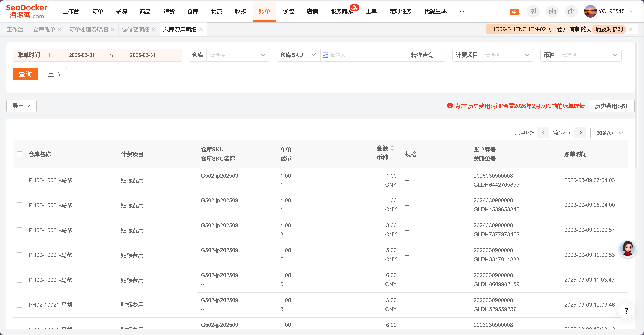Toggle the select-all header checkbox
Image resolution: width=644 pixels, height=335 pixels.
click(x=19, y=154)
